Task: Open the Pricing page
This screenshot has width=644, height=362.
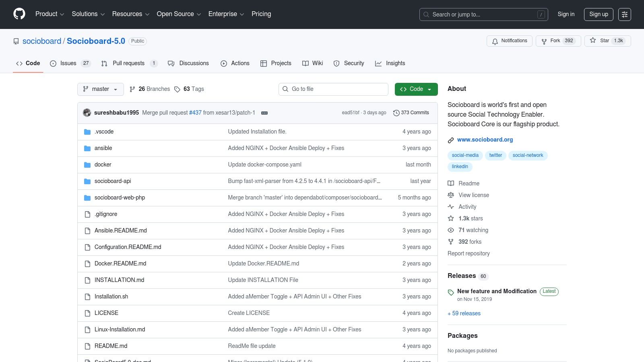Action: pyautogui.click(x=261, y=14)
